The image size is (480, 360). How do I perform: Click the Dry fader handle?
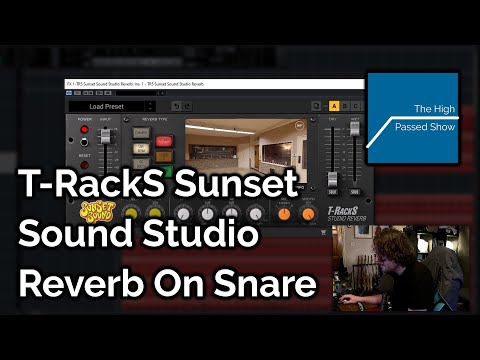pos(332,179)
